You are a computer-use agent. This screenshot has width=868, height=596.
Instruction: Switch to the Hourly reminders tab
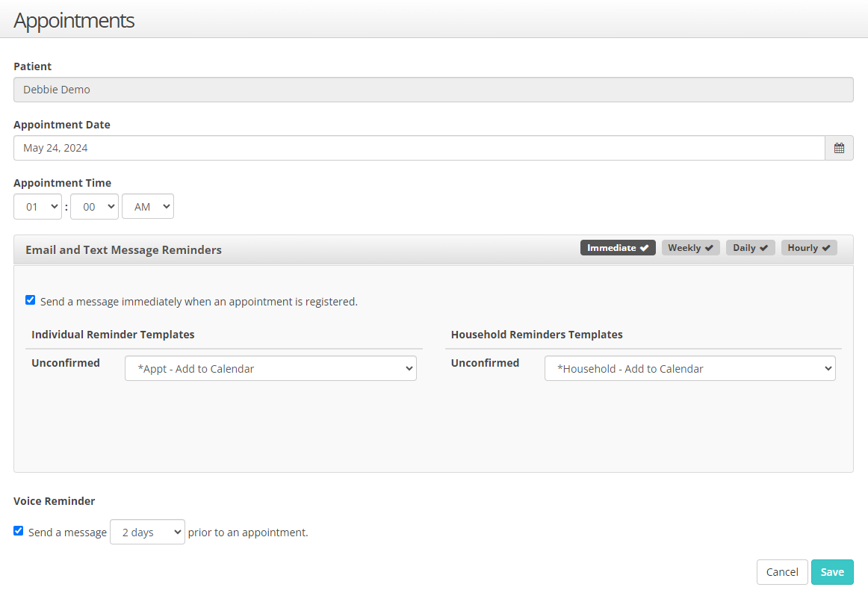click(x=809, y=248)
